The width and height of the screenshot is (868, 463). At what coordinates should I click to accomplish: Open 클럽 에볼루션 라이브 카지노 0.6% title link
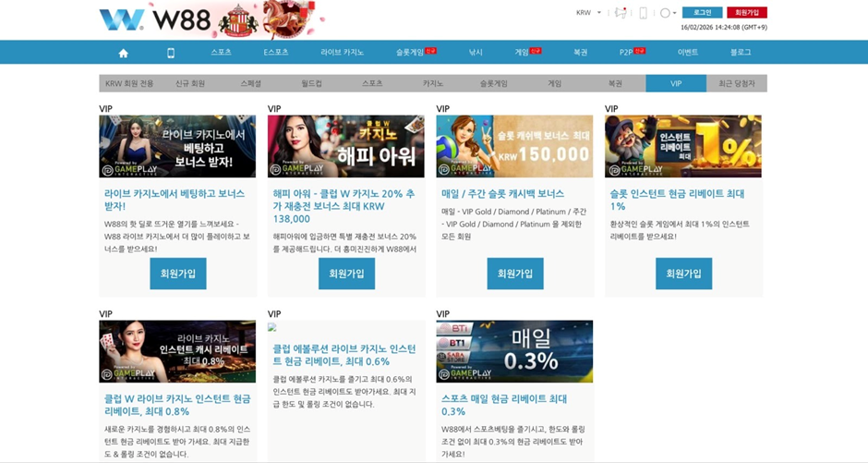(x=344, y=355)
